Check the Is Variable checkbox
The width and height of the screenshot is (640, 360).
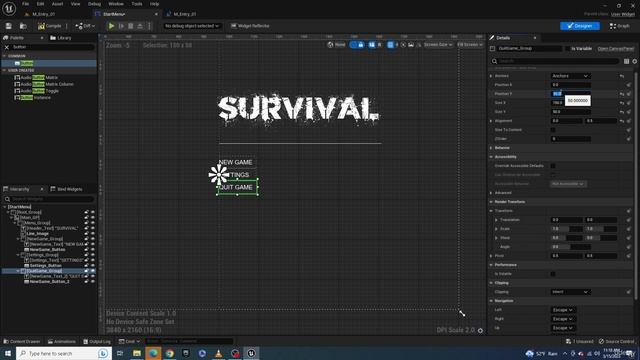pyautogui.click(x=568, y=49)
